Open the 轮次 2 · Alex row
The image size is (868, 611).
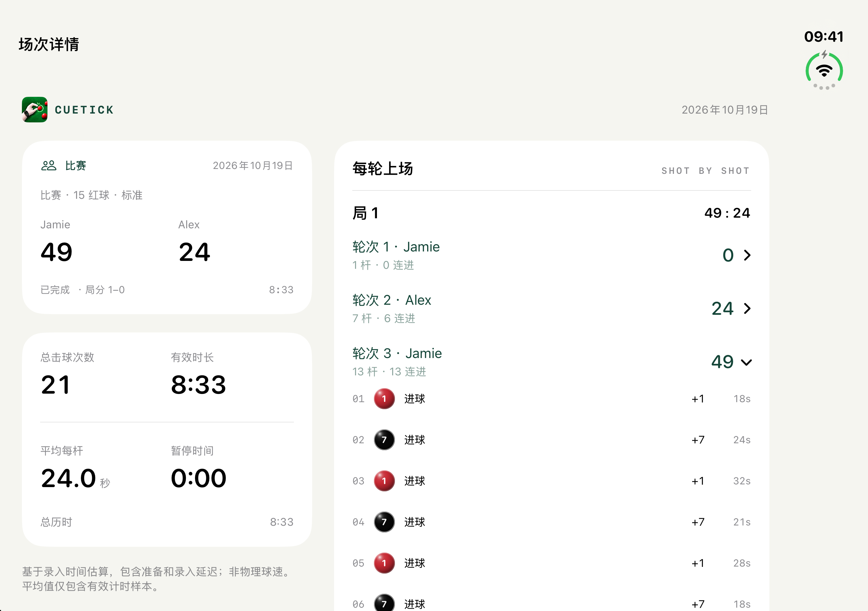click(552, 308)
